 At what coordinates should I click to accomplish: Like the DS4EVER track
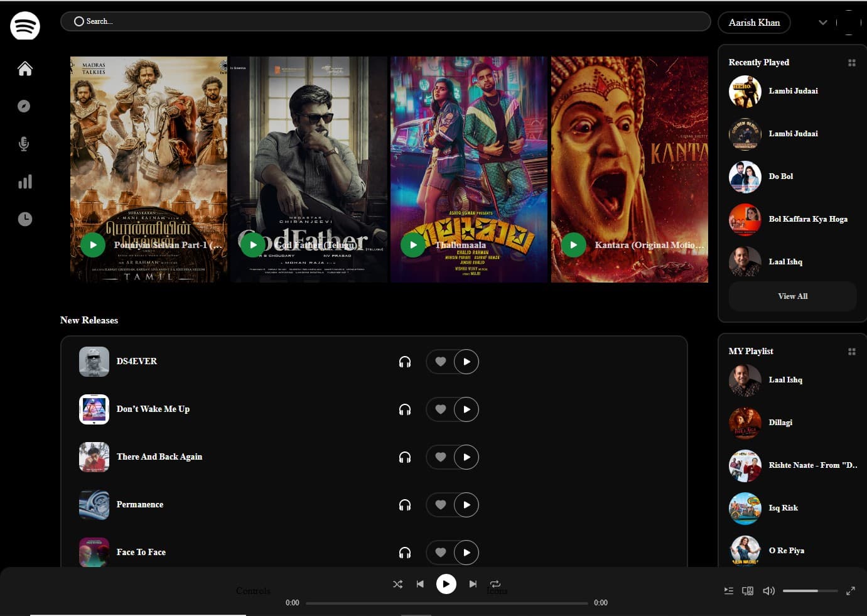441,362
